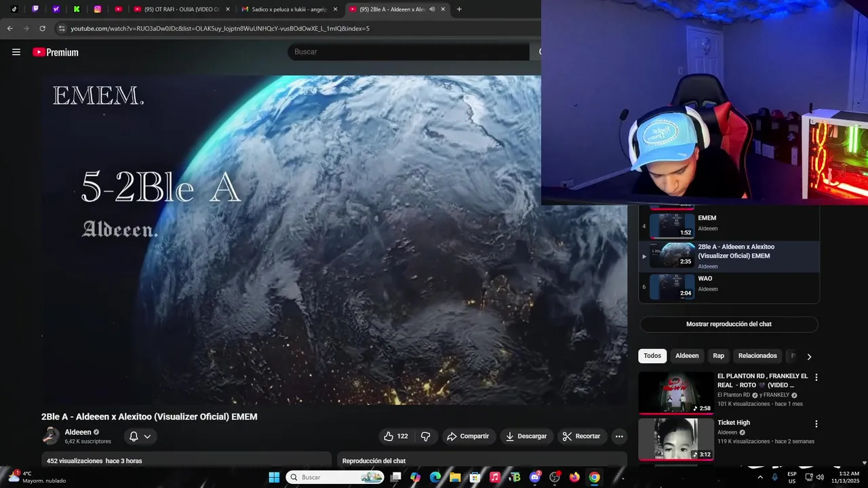Go to YouTube Premium home logo

click(x=56, y=52)
